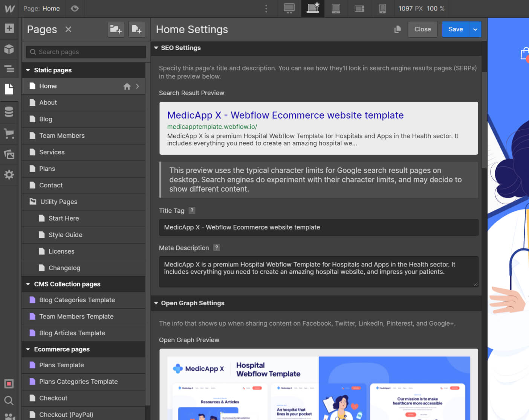Viewport: 529px width, 420px height.
Task: Click the medicapptemplate.webflow.io URL
Action: click(212, 127)
